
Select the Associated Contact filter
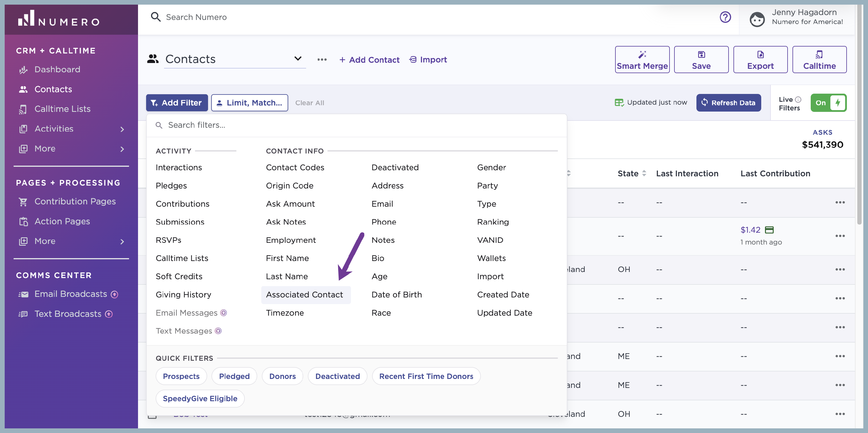[x=306, y=295]
